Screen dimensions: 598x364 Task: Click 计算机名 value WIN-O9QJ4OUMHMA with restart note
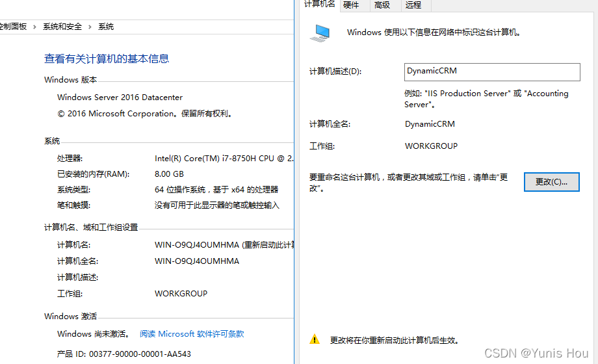tap(224, 245)
